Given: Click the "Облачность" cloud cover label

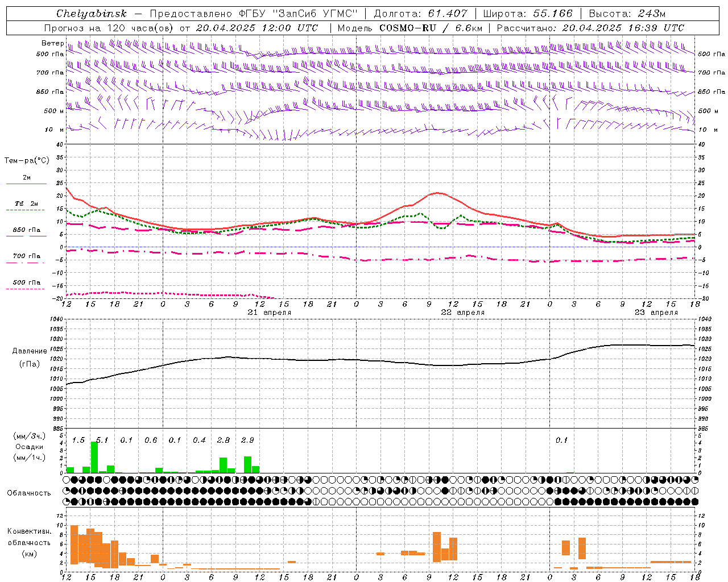Looking at the screenshot, I should tap(29, 493).
